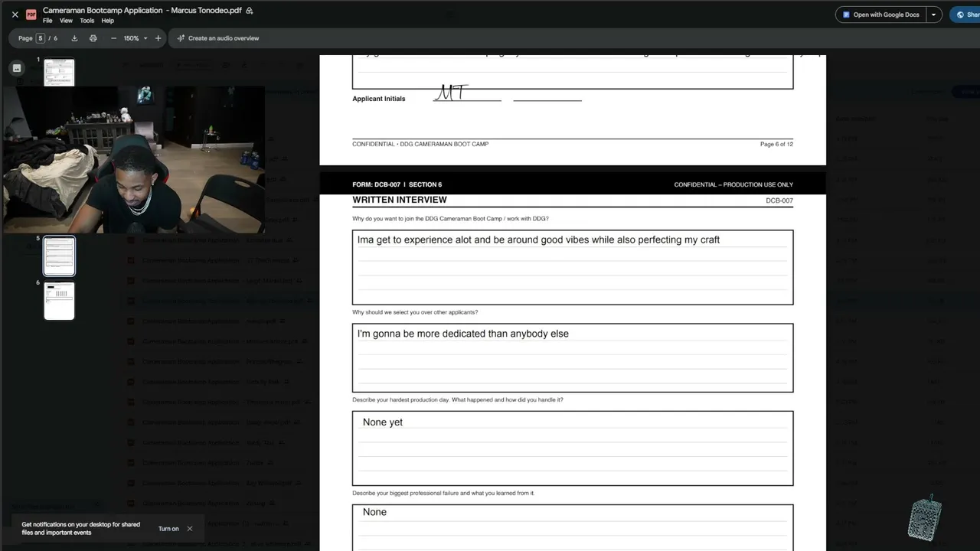Viewport: 980px width, 551px height.
Task: Click the answer field starting "Ima get to experience"
Action: point(573,267)
